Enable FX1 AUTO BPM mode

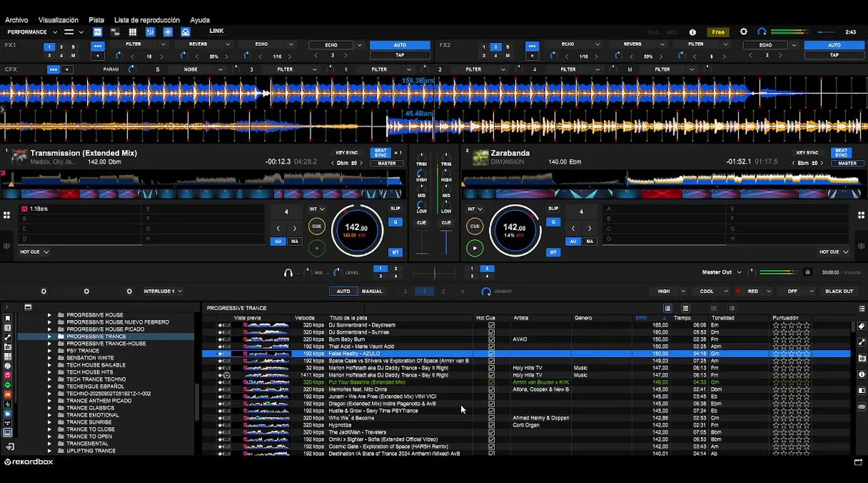pyautogui.click(x=399, y=45)
